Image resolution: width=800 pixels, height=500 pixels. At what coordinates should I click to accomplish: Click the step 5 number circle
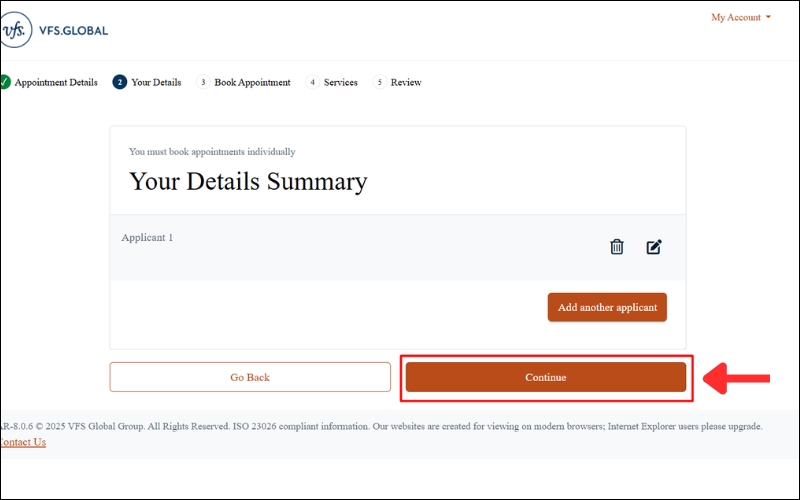pos(380,82)
